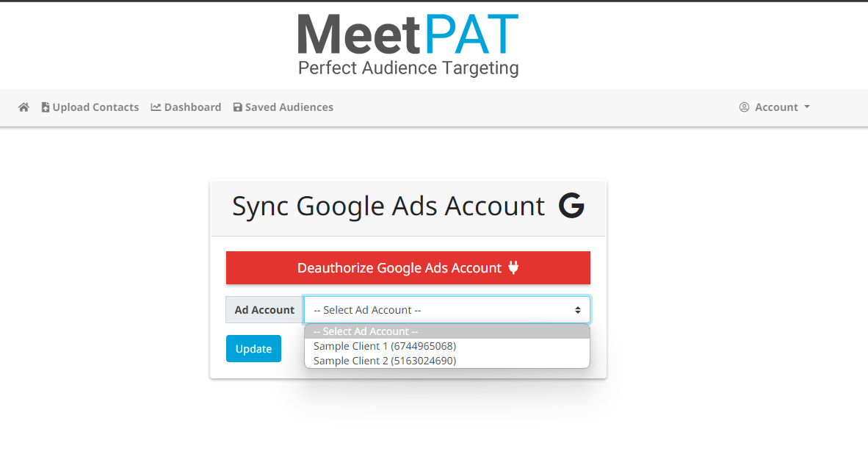The height and width of the screenshot is (454, 868).
Task: Choose Sample Client 1 (6744965068) option
Action: coord(385,346)
